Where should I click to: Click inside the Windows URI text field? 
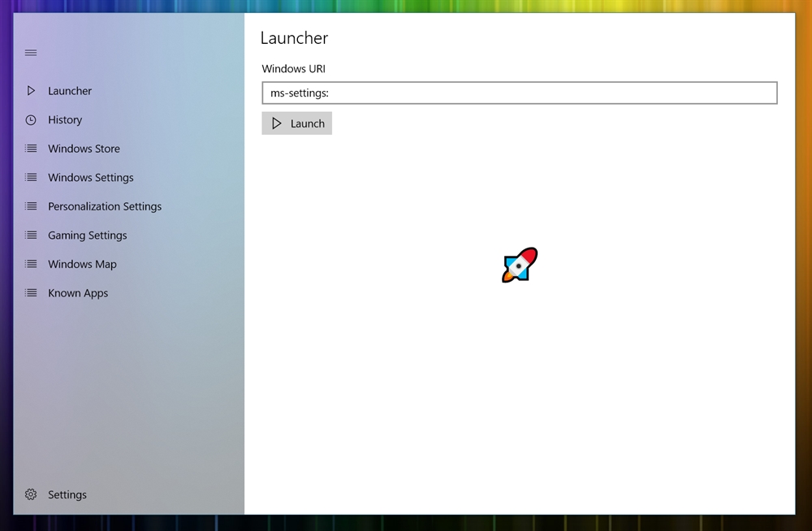point(518,93)
